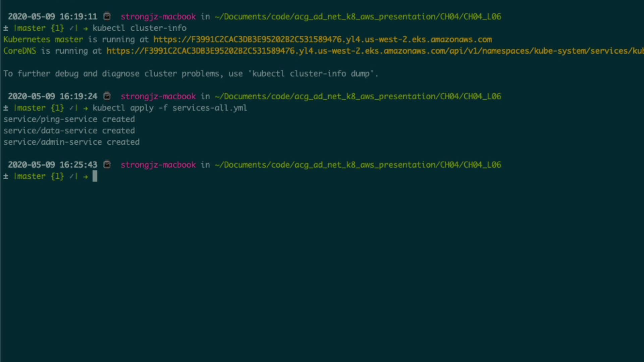Click the 'service/data-service created' output line
The height and width of the screenshot is (362, 644).
pos(69,131)
